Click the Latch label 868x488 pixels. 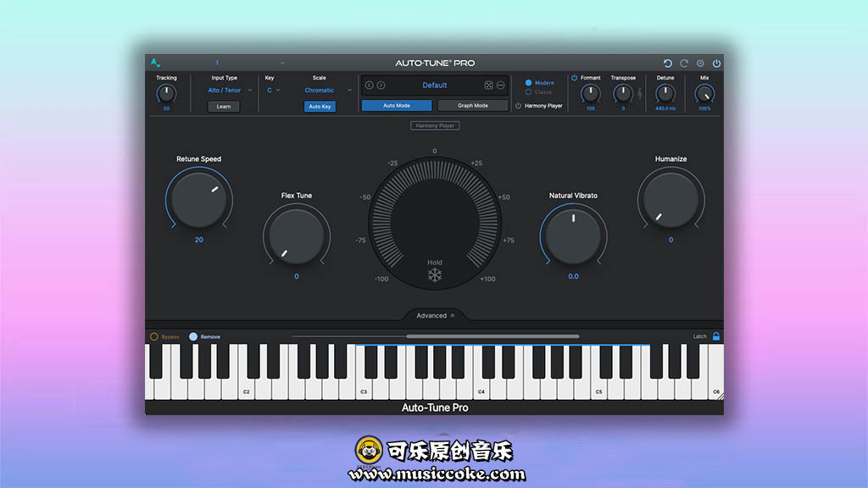(x=699, y=336)
